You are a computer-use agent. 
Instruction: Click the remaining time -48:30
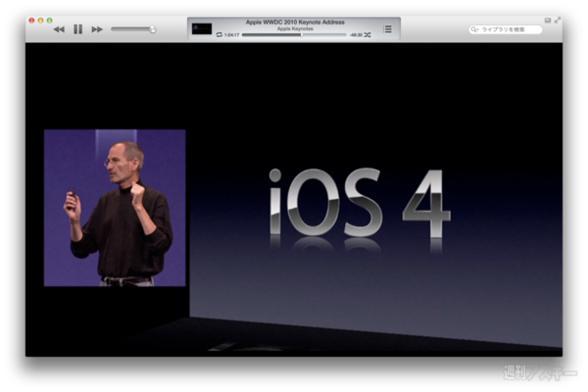point(356,35)
